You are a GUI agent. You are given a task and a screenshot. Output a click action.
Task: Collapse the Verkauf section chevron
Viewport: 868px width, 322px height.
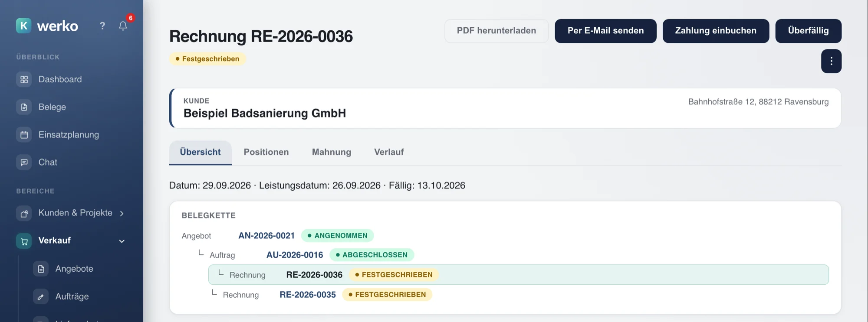tap(122, 241)
